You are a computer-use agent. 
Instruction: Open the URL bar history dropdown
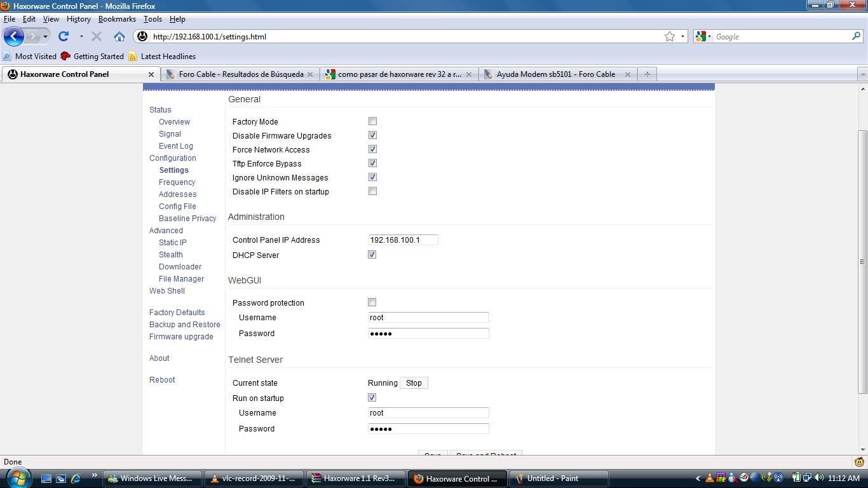[x=682, y=36]
